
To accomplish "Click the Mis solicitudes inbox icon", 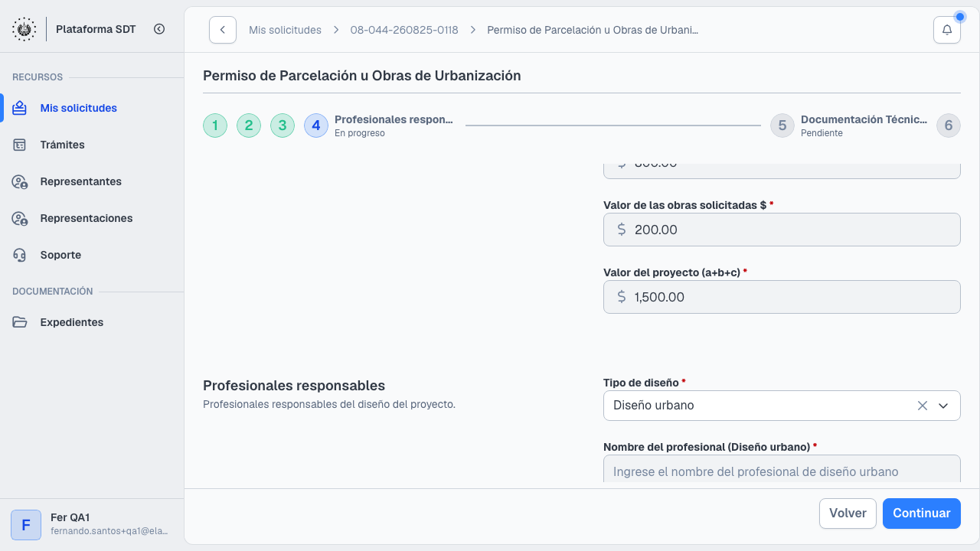I will [x=20, y=108].
